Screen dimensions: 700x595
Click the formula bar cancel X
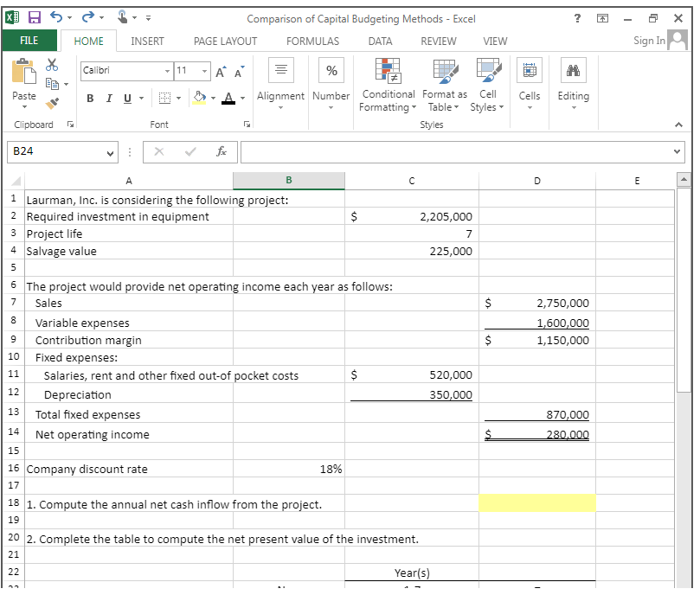point(159,151)
